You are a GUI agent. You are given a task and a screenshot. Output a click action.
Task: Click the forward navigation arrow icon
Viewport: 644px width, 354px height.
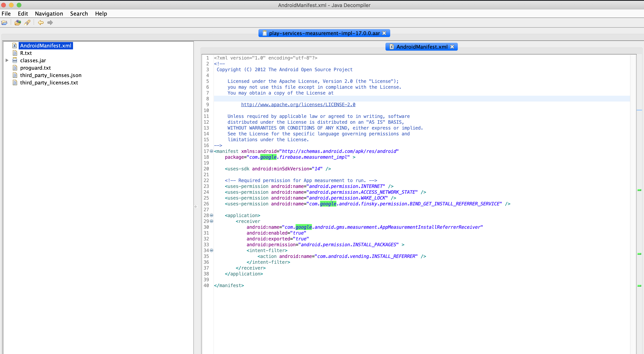tap(50, 23)
